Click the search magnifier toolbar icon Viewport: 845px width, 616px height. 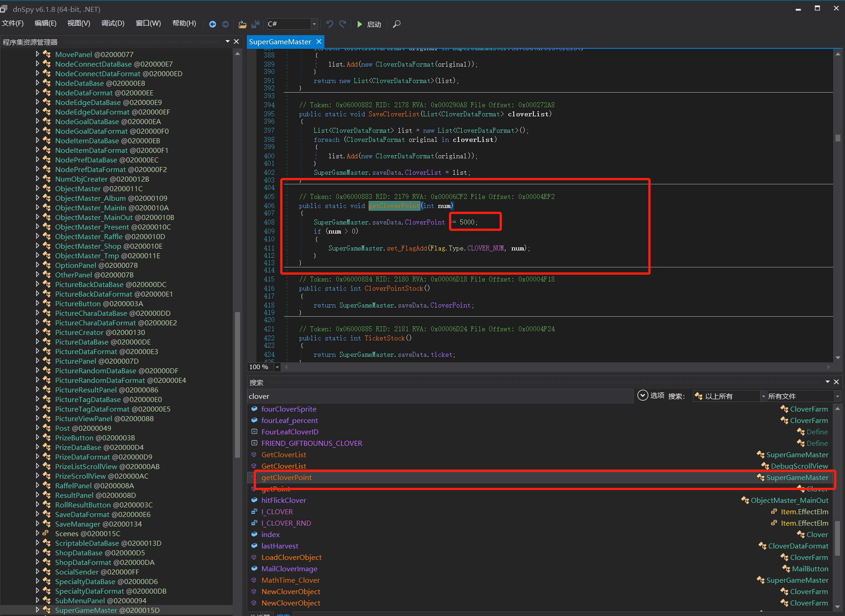396,24
